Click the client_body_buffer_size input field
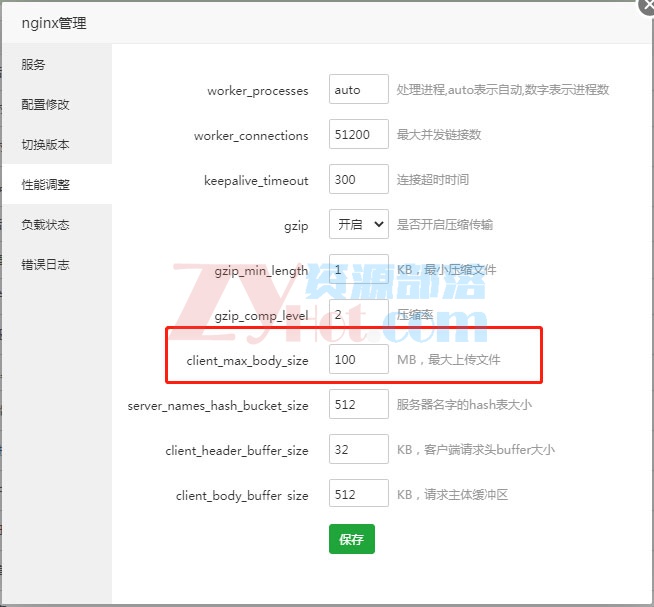The height and width of the screenshot is (607, 654). click(x=359, y=494)
